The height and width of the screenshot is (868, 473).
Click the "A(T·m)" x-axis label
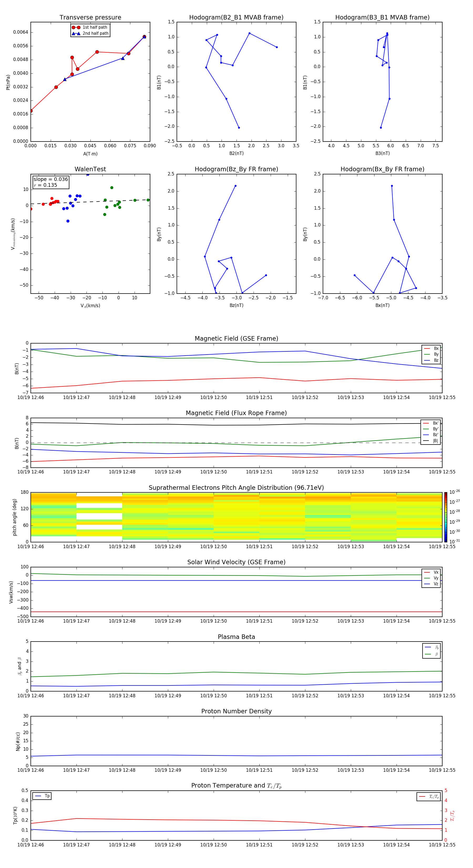click(90, 154)
